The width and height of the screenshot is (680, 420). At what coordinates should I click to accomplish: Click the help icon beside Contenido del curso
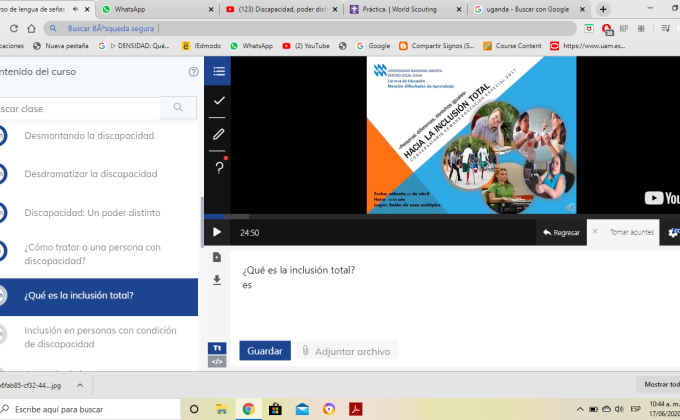click(x=193, y=72)
